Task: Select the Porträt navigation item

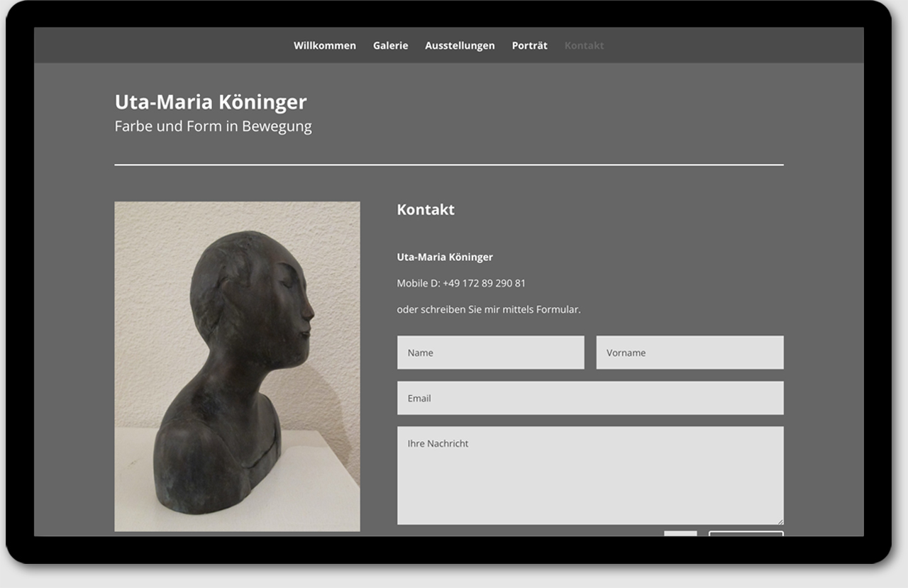Action: 529,45
